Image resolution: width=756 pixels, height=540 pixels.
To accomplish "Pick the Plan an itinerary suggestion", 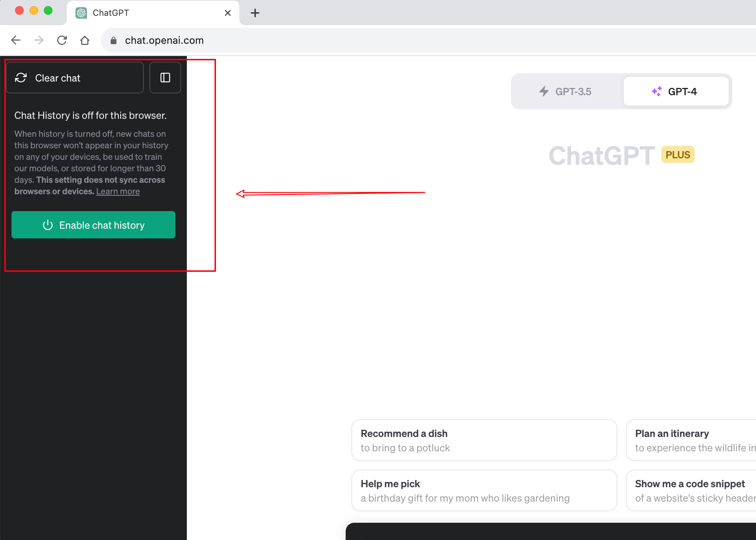I will [691, 440].
